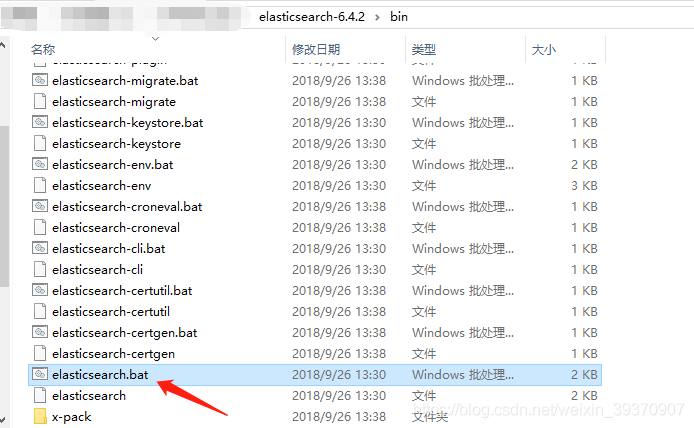Screen dimensions: 694x428
Task: Click the navigation pane scrollbar thumb
Action: tap(4, 206)
